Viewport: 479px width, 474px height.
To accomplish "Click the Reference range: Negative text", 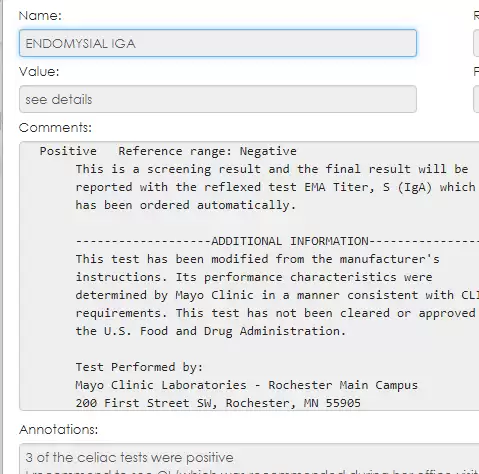I will tap(207, 151).
